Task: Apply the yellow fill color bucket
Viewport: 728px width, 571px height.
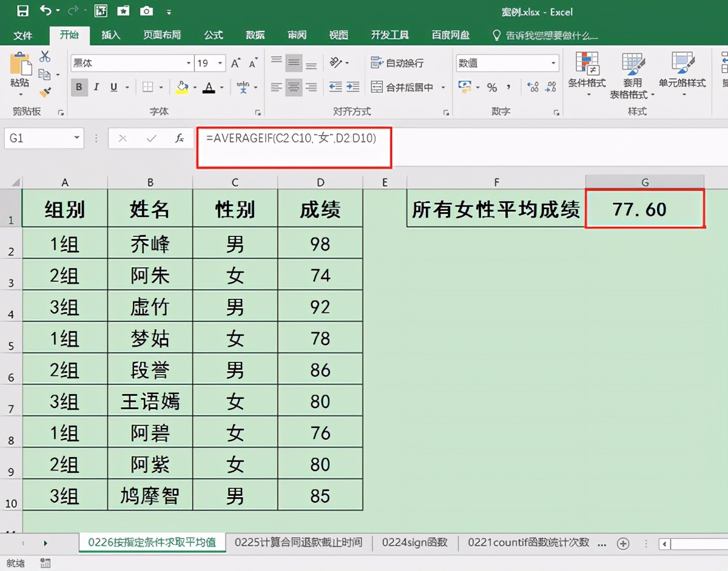Action: coord(182,87)
